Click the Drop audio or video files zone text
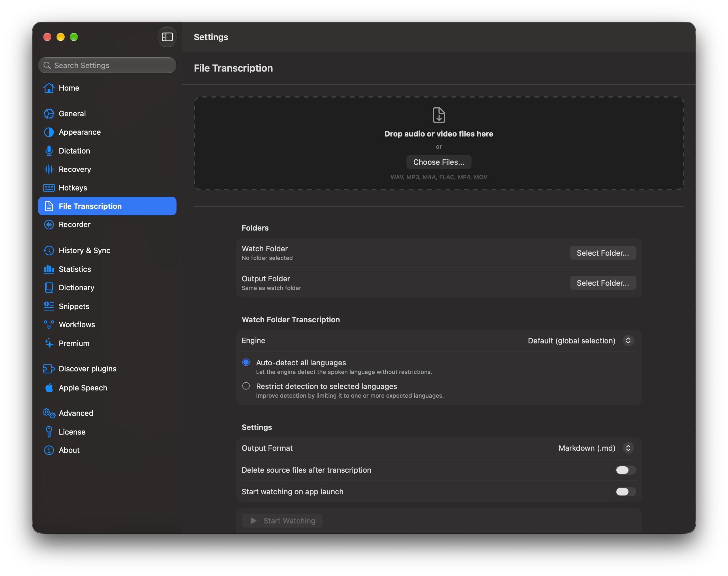 (x=439, y=134)
